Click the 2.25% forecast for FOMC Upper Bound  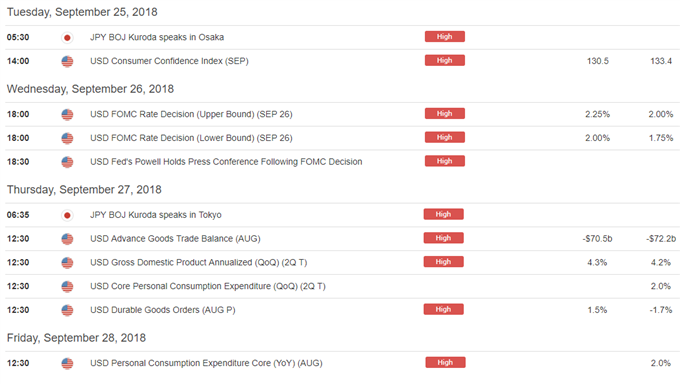(597, 114)
